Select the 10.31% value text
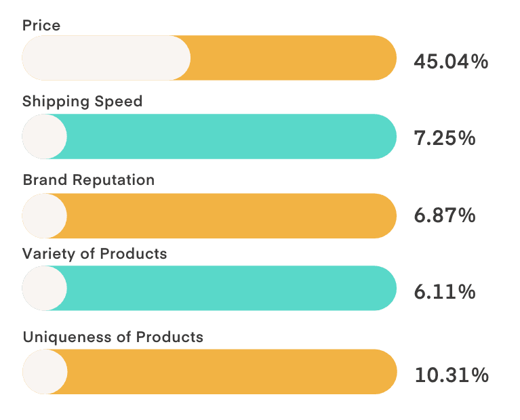Screen dimensions: 520x420 452,375
